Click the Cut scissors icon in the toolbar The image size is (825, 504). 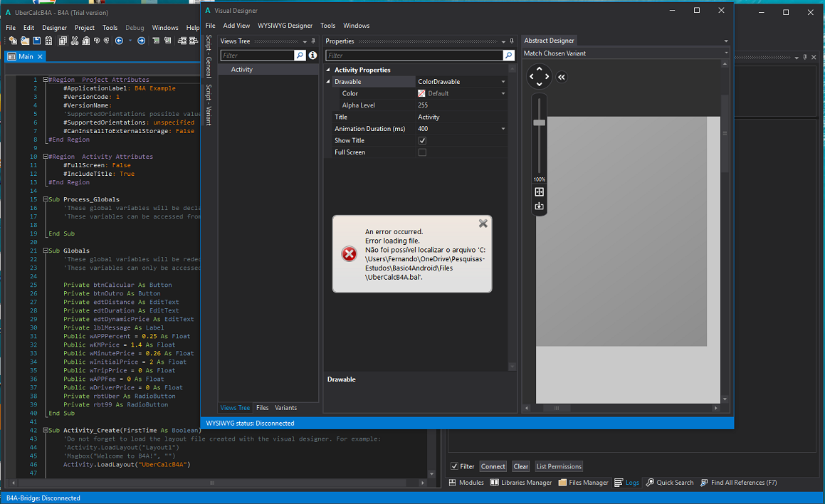point(75,41)
